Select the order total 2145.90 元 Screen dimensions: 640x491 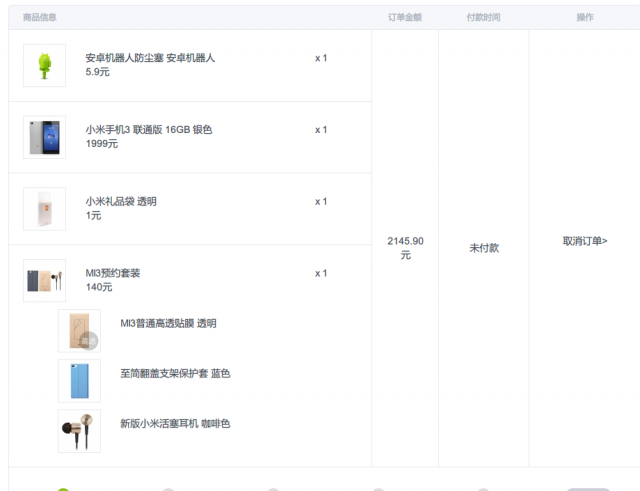(405, 248)
